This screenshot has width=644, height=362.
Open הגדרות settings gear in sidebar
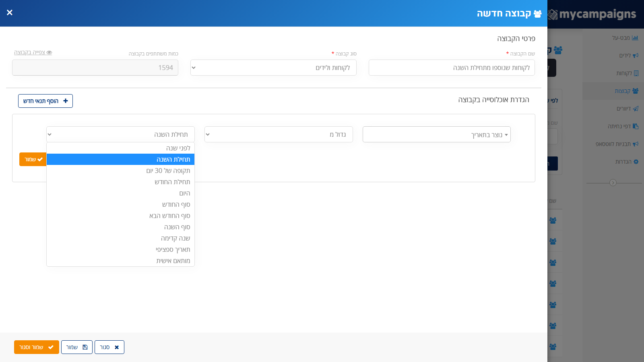pyautogui.click(x=627, y=162)
